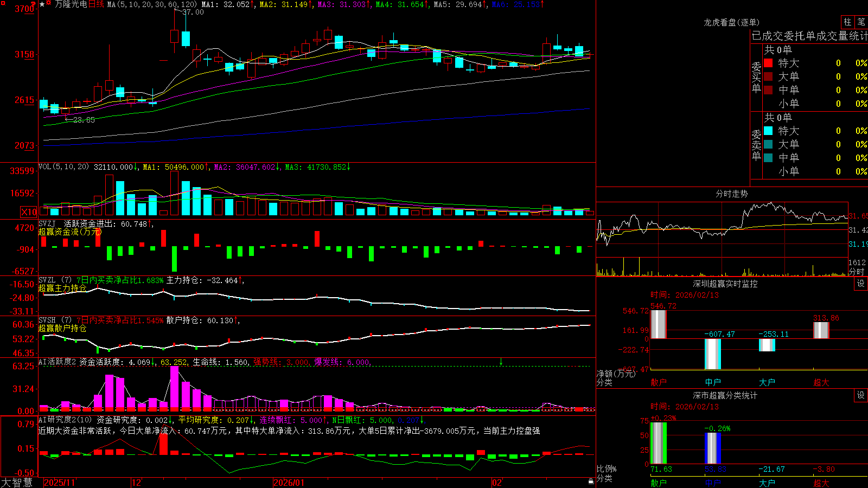Open MA(5,10,20,30,60,120) indicator parameters
Screen dimensions: 868x488
point(152,4)
